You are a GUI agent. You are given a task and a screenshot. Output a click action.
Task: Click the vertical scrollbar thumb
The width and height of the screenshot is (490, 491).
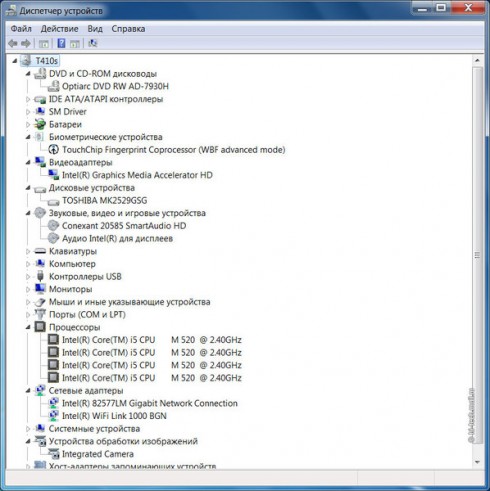click(477, 255)
